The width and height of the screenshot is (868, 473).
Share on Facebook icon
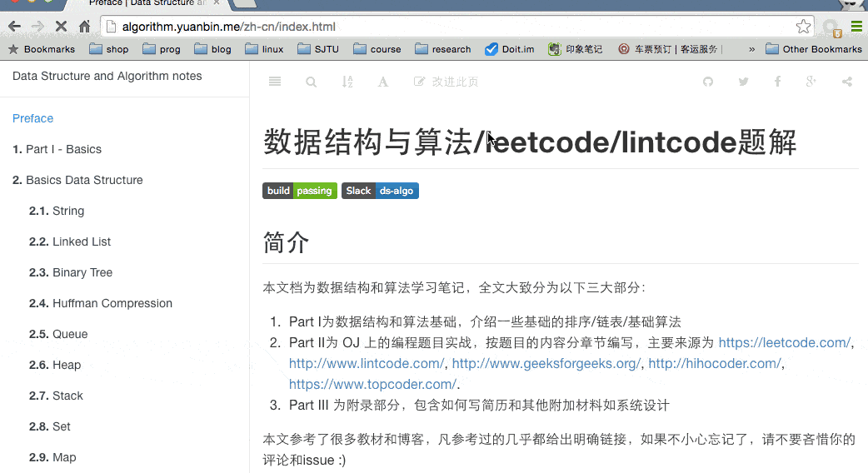point(778,82)
